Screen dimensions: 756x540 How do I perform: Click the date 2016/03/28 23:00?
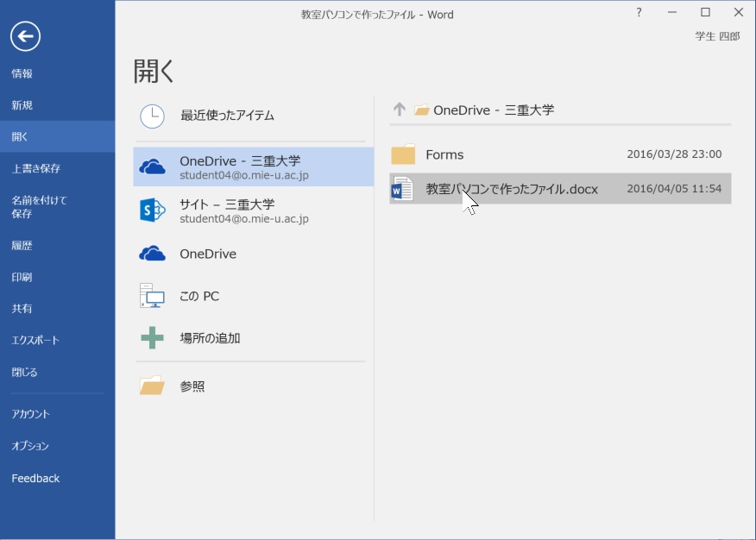point(674,154)
